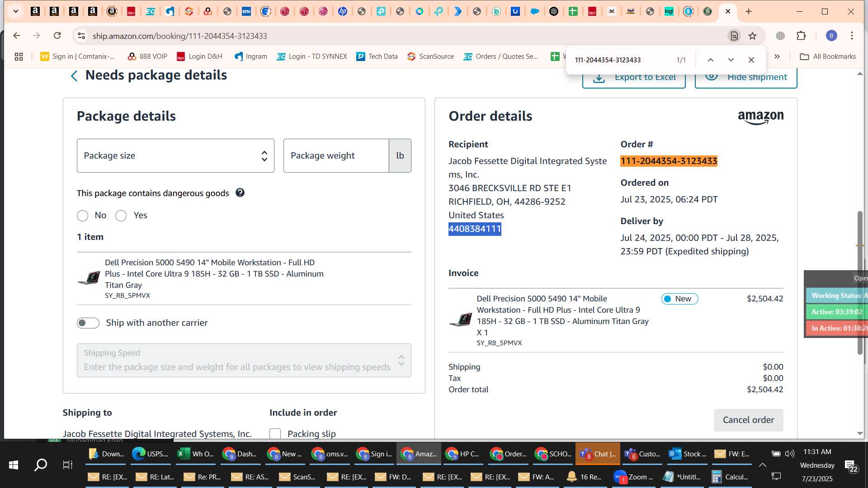
Task: Open 888 VOIP bookmark
Action: pos(147,56)
